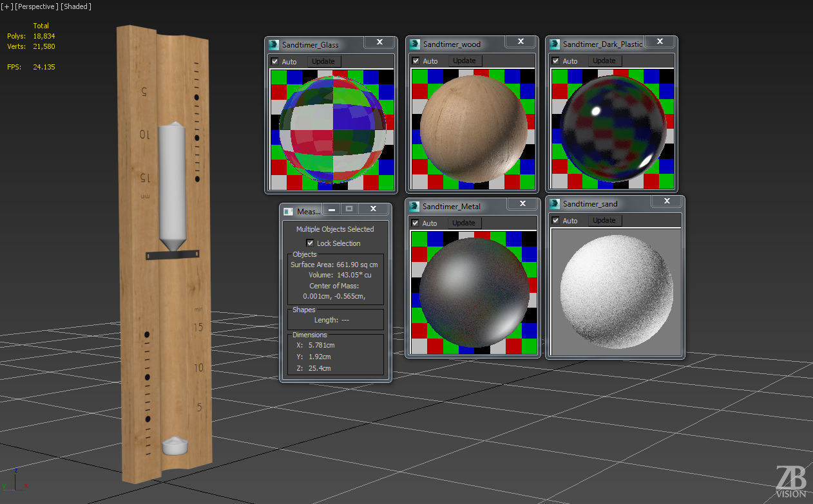Click the Volume value 143.05* cu

pyautogui.click(x=354, y=275)
